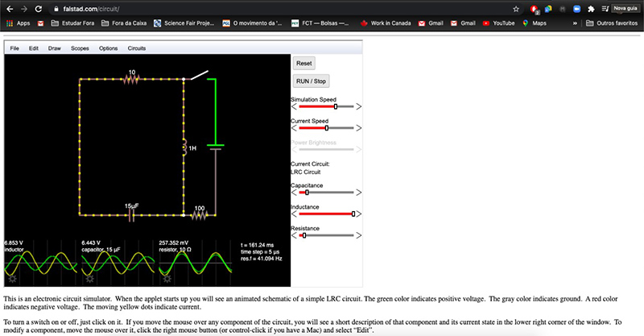Open inductor scope settings gear
The height and width of the screenshot is (336, 644).
click(12, 279)
